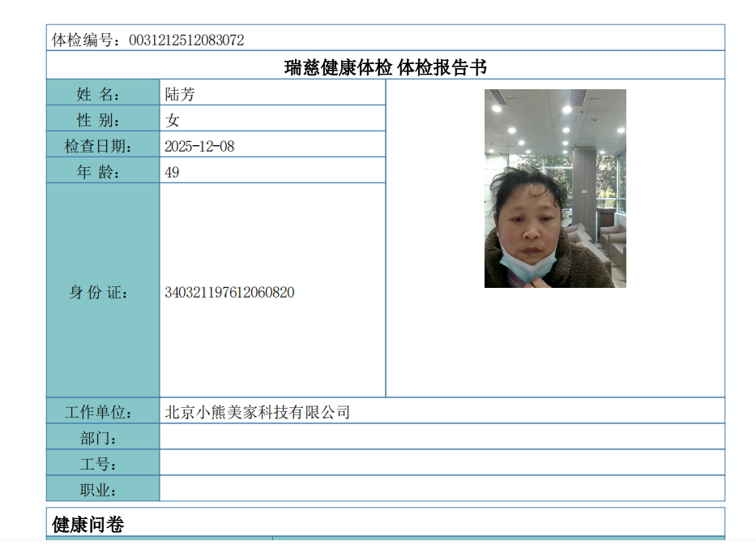The image size is (756, 545).
Task: Click the company name 北京小熊美家科技有限公司
Action: click(x=258, y=412)
